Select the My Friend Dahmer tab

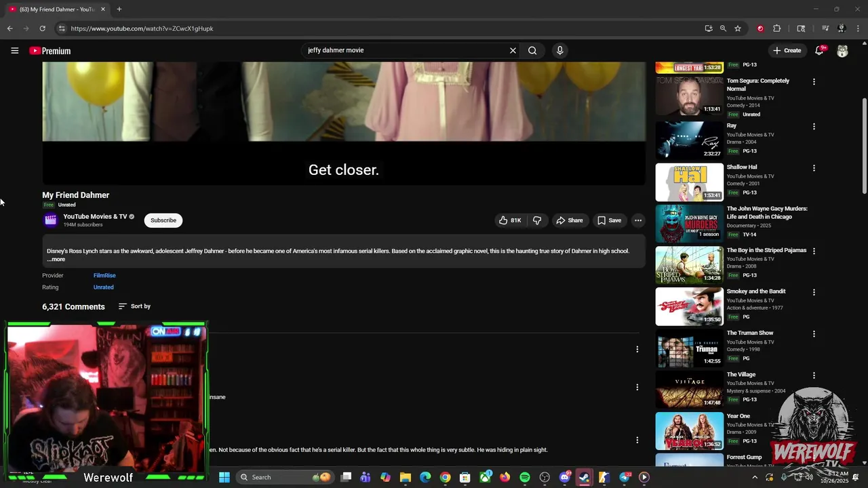57,9
